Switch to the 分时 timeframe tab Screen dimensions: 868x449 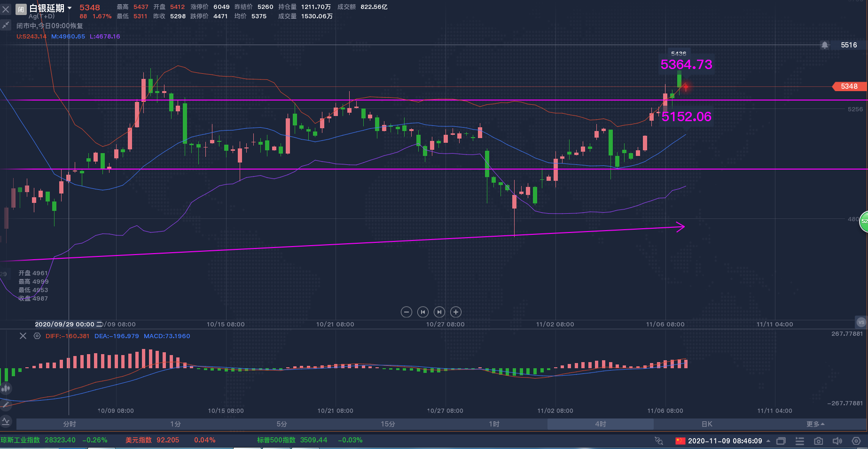click(70, 424)
